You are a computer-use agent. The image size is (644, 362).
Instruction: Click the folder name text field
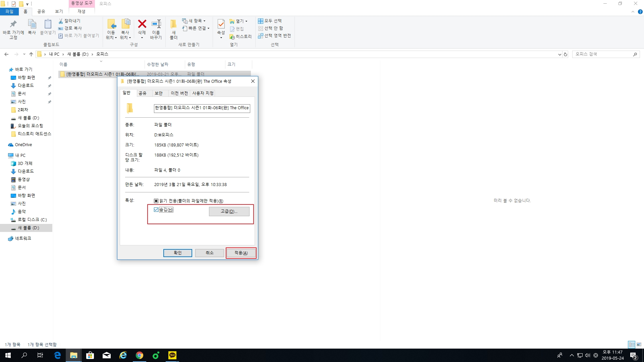tap(202, 108)
